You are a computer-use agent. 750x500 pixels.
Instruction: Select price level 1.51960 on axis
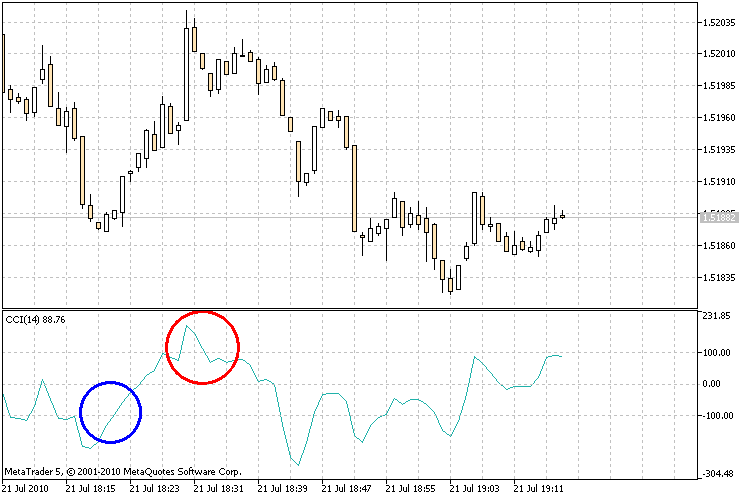click(719, 118)
